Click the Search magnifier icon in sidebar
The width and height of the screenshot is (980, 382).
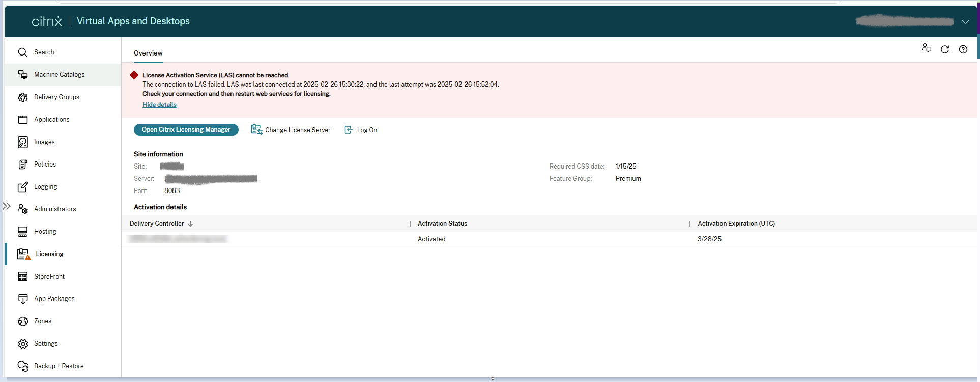(22, 52)
